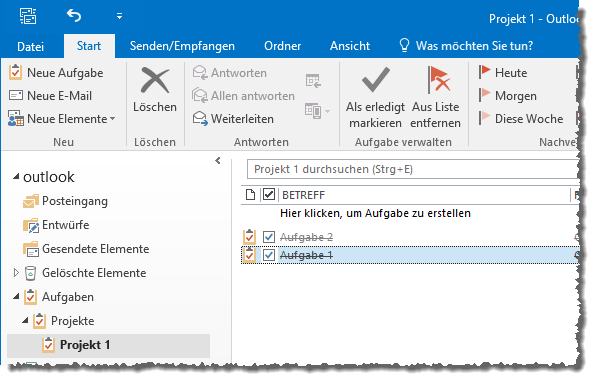Screen dimensions: 597x384
Task: Click Neue E-Mail button
Action: coord(50,96)
